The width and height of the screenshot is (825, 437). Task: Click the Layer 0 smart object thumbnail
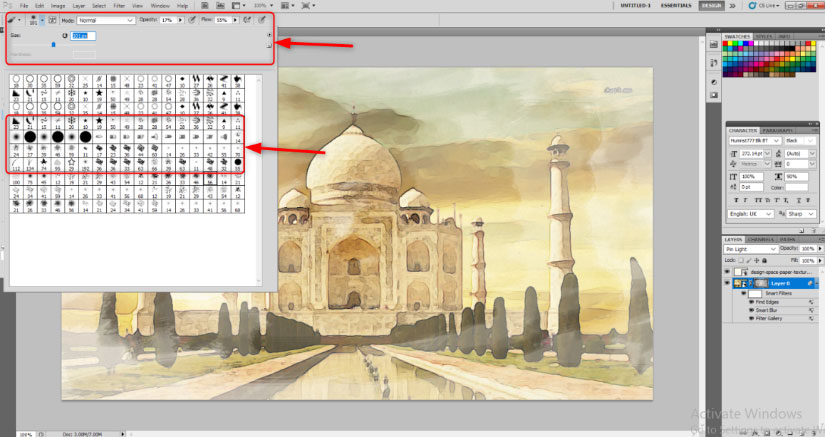coord(738,283)
